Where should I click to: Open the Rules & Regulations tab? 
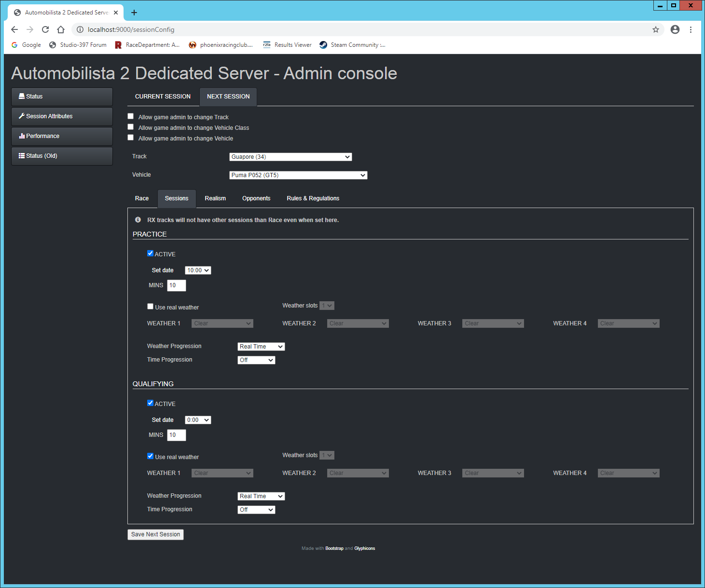[313, 198]
